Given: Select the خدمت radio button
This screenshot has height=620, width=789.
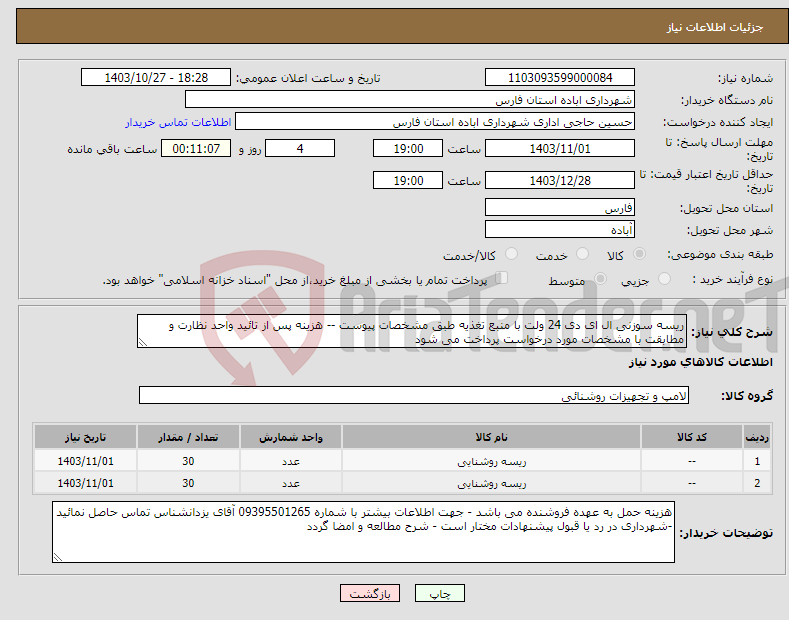Looking at the screenshot, I should 582,254.
